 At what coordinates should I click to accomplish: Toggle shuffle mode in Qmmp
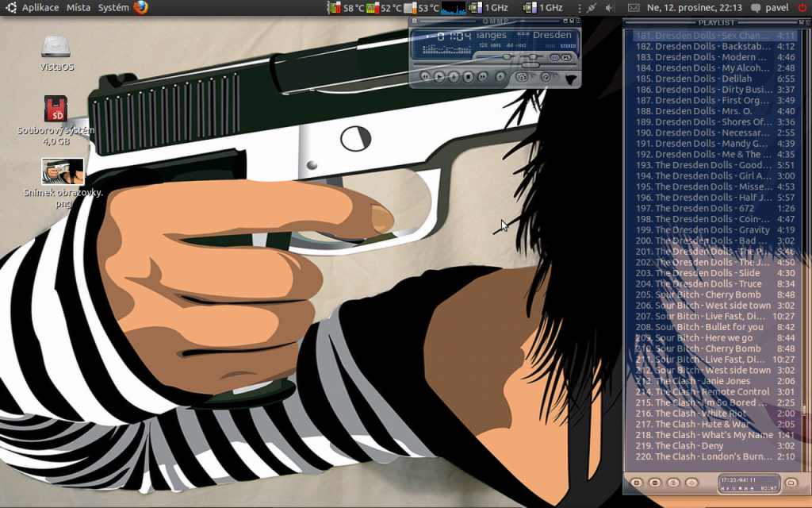point(522,77)
